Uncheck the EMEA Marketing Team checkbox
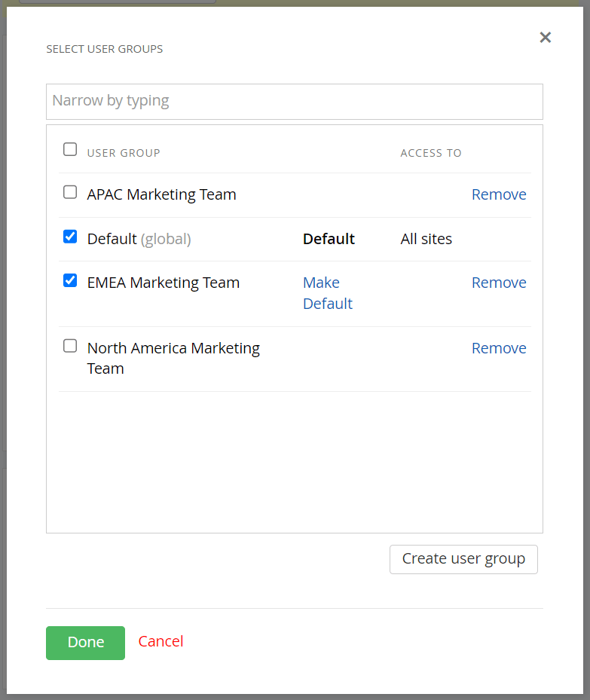Image resolution: width=590 pixels, height=700 pixels. [x=70, y=280]
